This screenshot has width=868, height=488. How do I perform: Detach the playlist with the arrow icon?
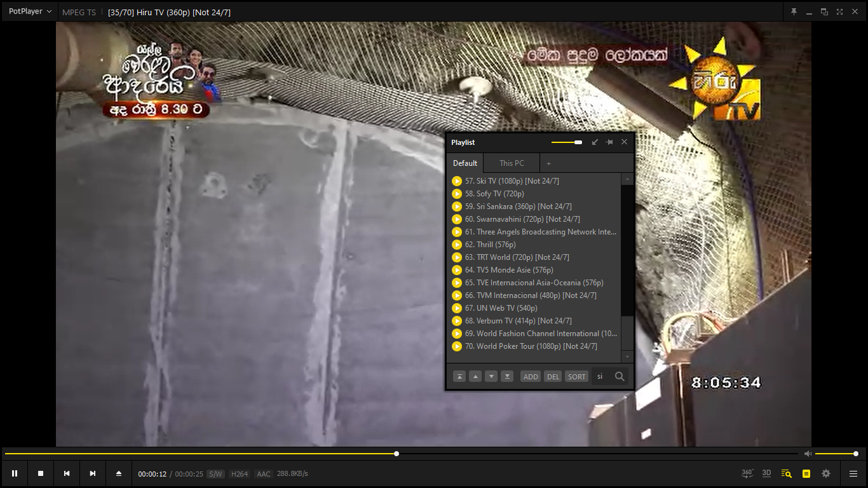click(595, 142)
